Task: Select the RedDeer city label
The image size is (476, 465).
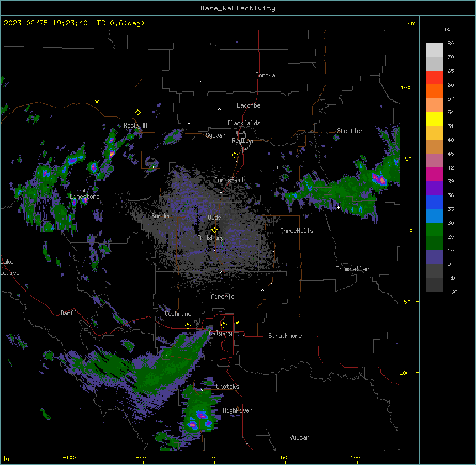Action: (243, 141)
